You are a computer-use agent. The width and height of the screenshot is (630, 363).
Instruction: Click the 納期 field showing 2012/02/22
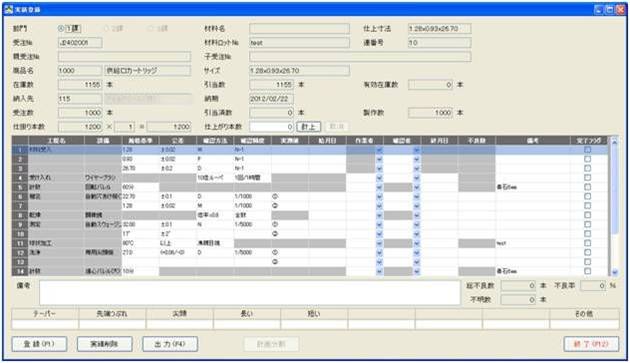click(x=272, y=98)
